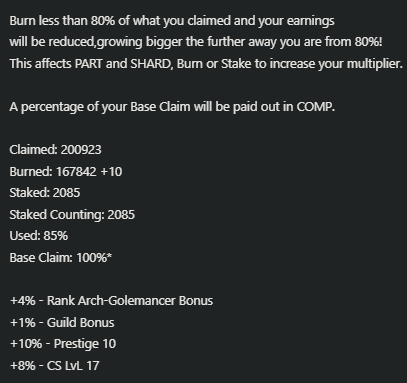Click the +1% Guild Bonus line
407x383 pixels.
(x=62, y=322)
